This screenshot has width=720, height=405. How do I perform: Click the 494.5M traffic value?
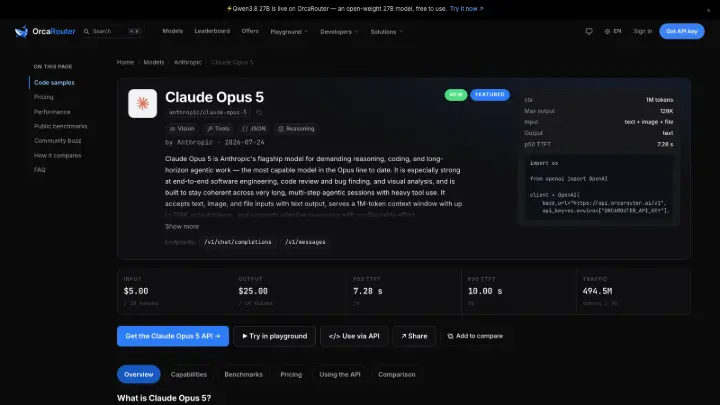tap(597, 291)
